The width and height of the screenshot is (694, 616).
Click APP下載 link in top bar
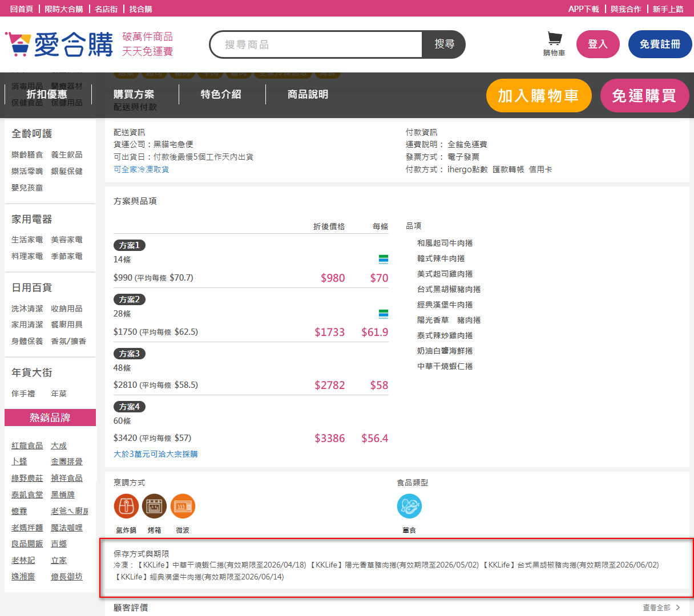click(584, 9)
